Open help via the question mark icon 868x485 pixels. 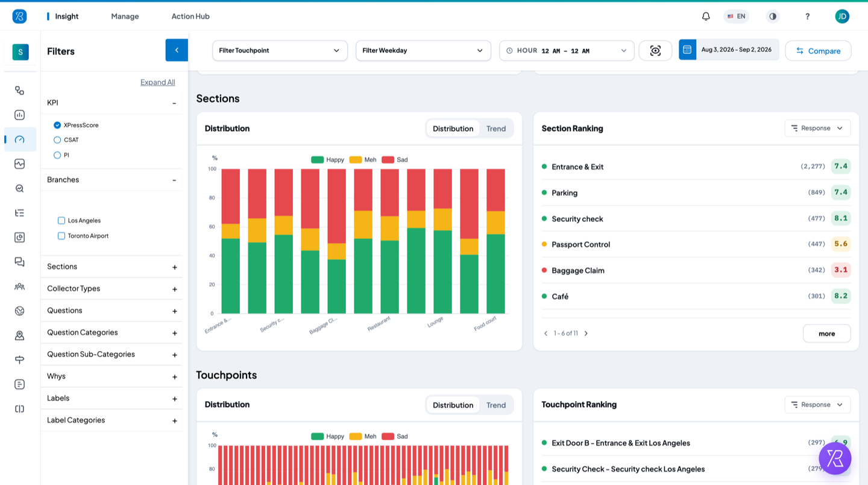(x=808, y=16)
